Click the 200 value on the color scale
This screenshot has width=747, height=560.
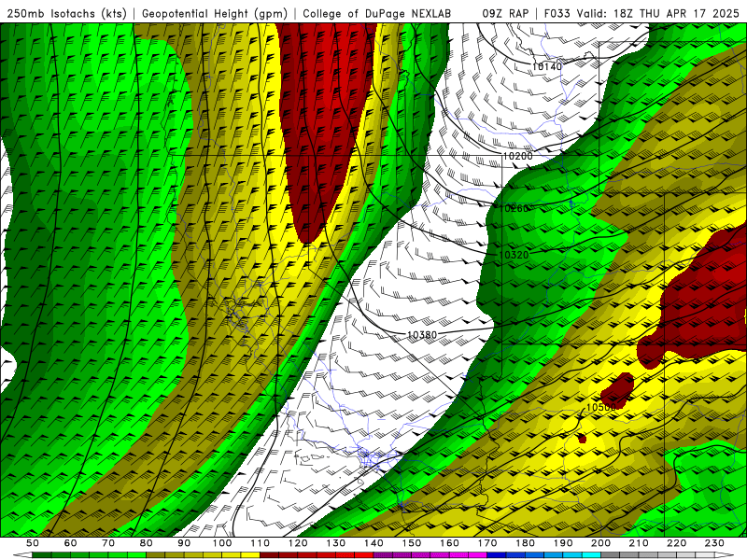pyautogui.click(x=600, y=543)
